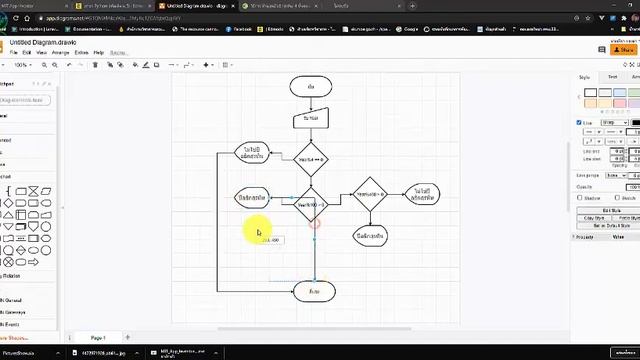
Task: Click the orange Share button
Action: pos(624,50)
